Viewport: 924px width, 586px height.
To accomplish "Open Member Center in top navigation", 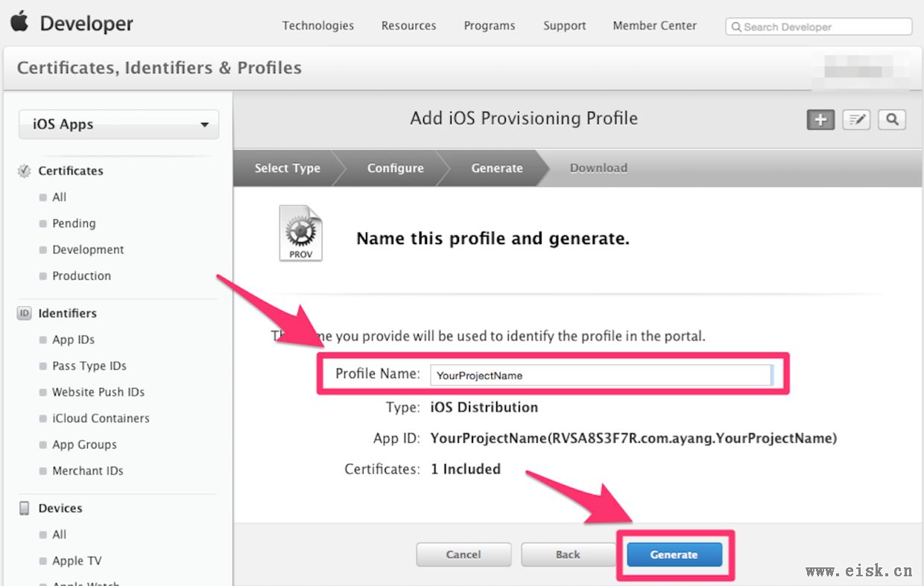I will tap(655, 25).
